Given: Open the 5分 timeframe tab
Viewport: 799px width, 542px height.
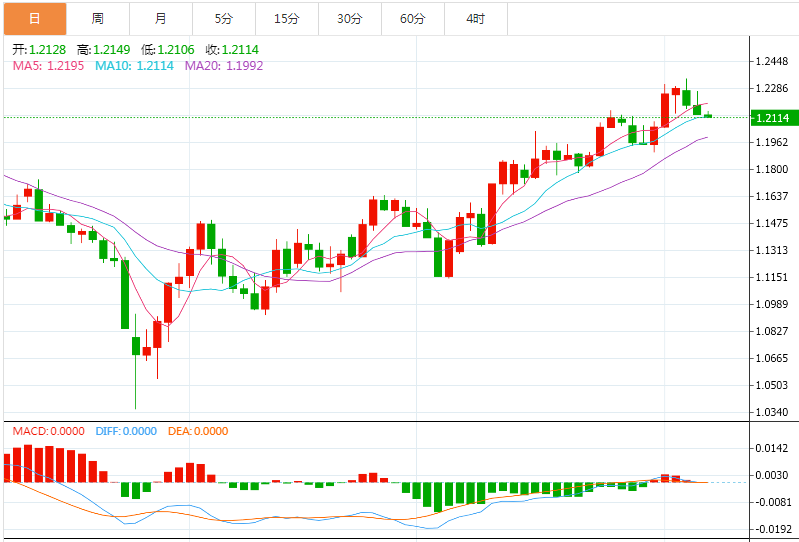Looking at the screenshot, I should [224, 19].
